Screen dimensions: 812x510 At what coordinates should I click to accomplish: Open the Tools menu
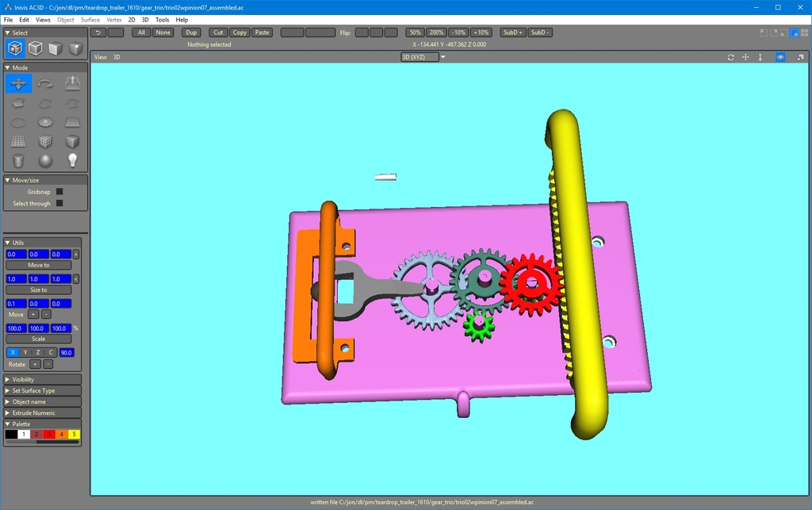162,20
